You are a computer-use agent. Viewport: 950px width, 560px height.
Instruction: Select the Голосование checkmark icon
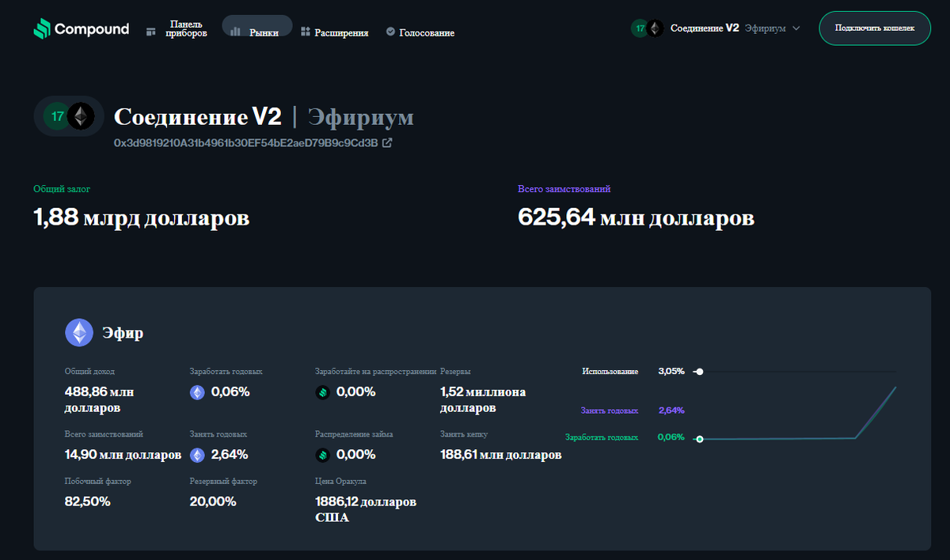coord(390,32)
